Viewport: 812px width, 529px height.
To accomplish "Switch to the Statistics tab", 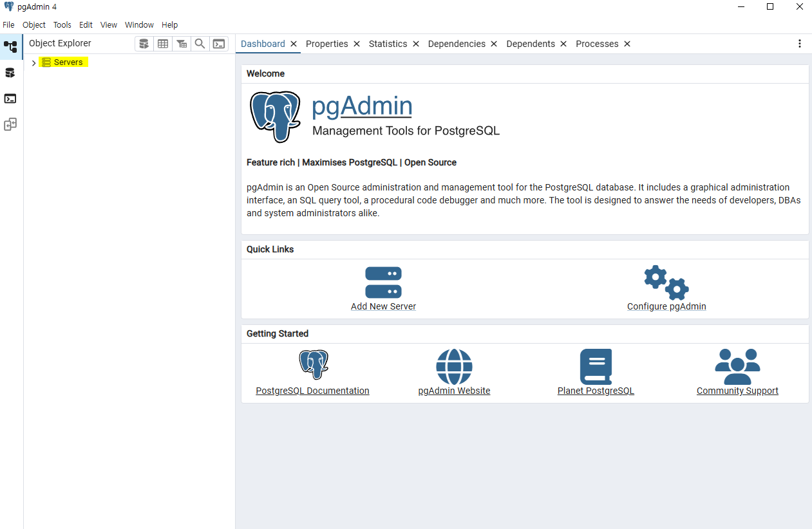I will pos(388,44).
